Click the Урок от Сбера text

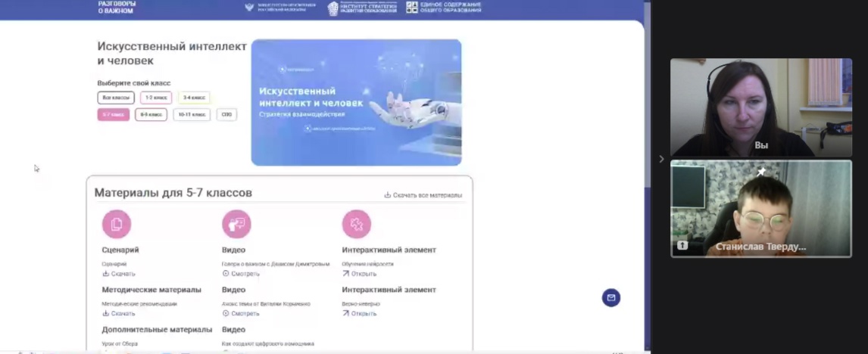[120, 343]
